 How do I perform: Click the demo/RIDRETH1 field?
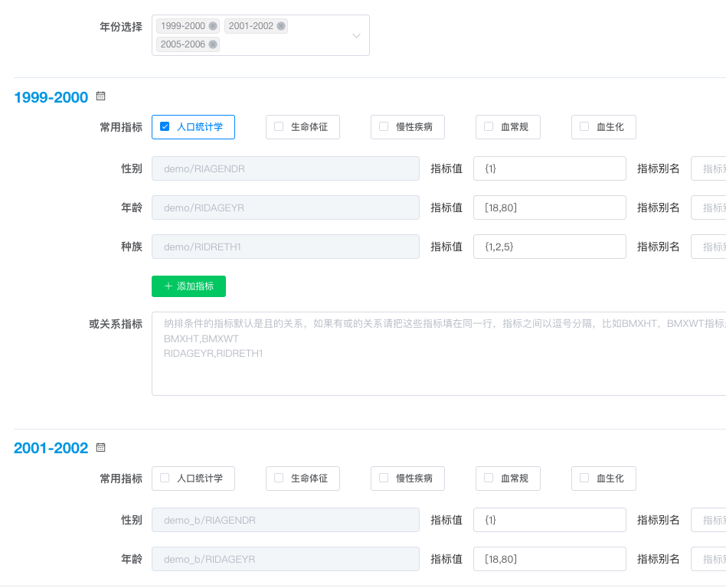(x=285, y=247)
